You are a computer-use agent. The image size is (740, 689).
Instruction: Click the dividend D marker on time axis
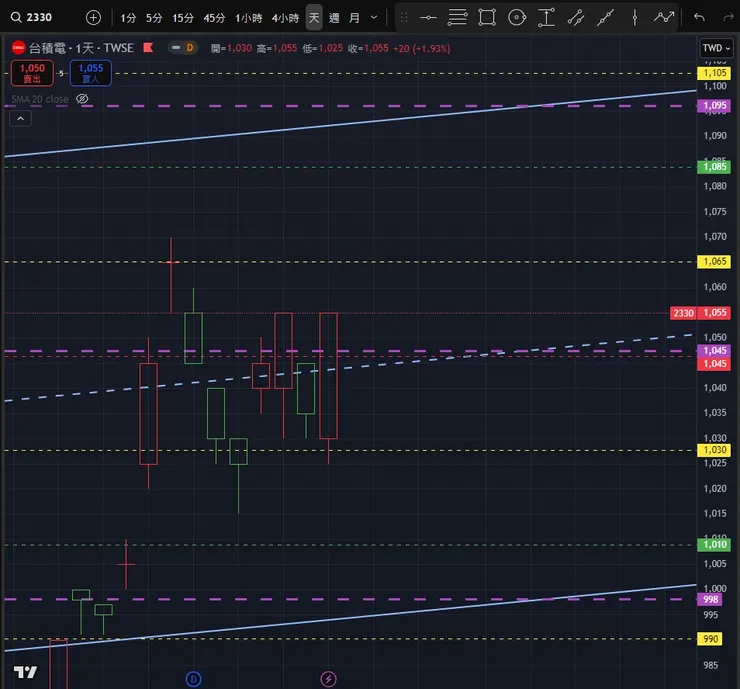193,679
